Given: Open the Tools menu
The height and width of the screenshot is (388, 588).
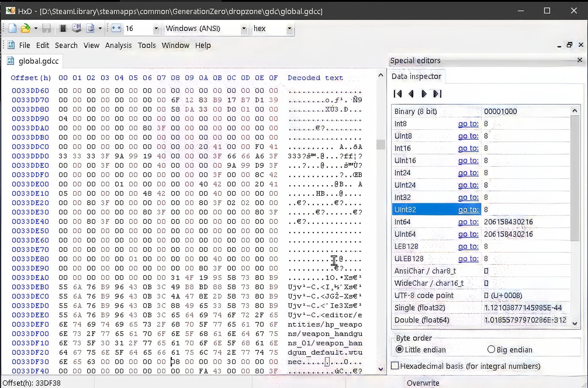Looking at the screenshot, I should tap(147, 45).
